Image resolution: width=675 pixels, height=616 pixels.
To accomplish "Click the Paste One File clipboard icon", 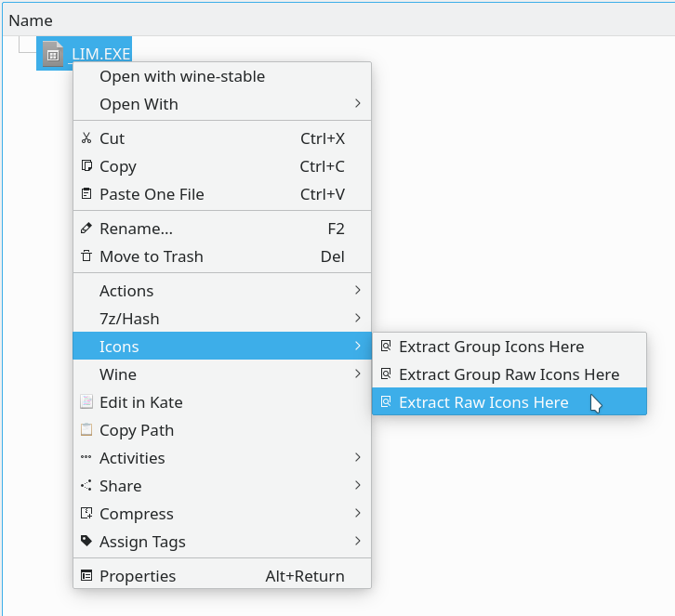I will pyautogui.click(x=86, y=193).
